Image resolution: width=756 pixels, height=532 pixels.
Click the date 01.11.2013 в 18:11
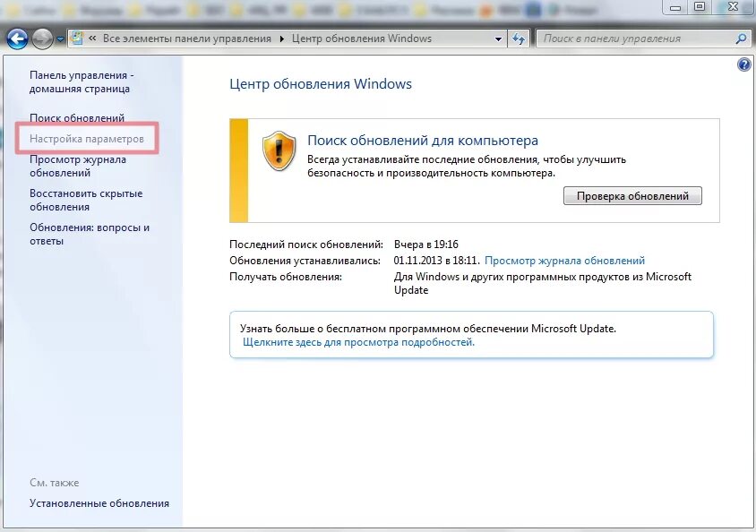pyautogui.click(x=437, y=261)
